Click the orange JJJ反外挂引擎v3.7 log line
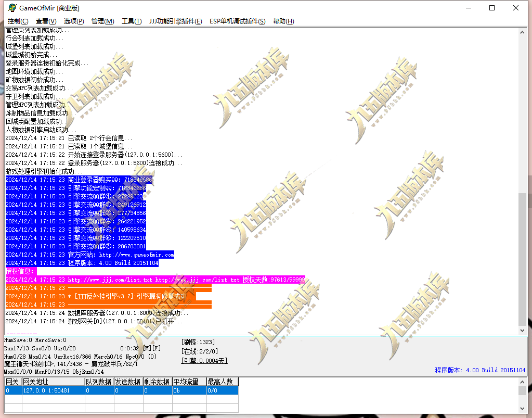 click(100, 296)
